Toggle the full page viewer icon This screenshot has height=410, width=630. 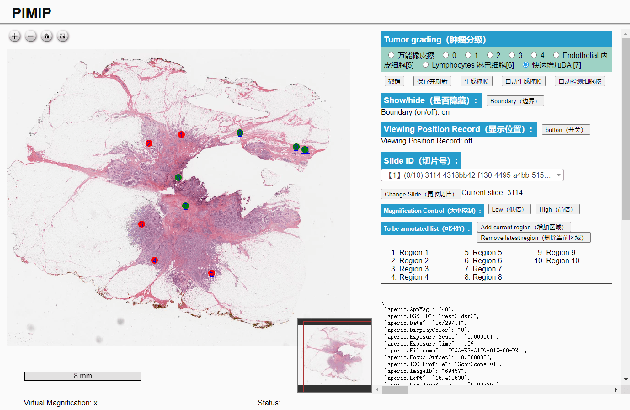(63, 36)
